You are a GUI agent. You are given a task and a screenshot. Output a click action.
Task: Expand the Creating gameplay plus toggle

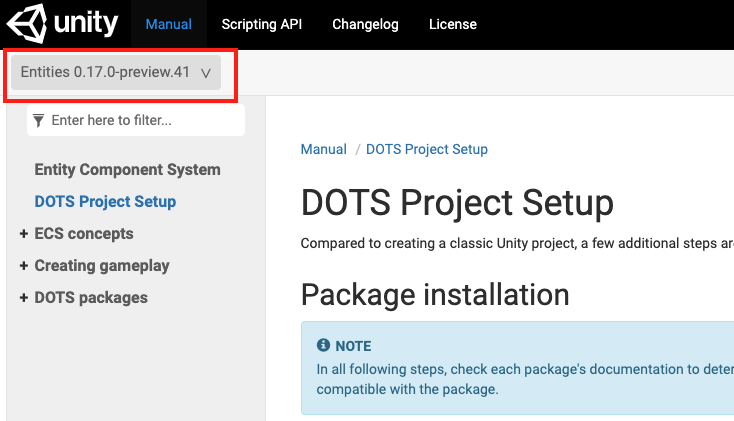(24, 266)
